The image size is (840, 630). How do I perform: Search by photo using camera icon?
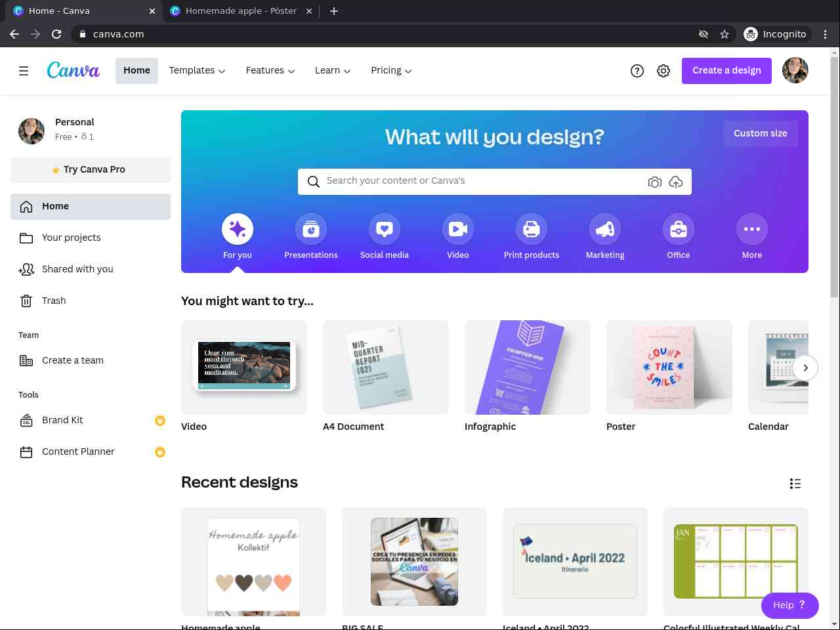point(654,182)
